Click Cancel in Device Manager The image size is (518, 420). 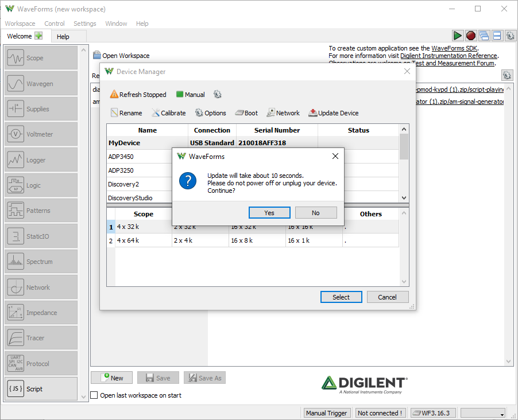click(387, 297)
